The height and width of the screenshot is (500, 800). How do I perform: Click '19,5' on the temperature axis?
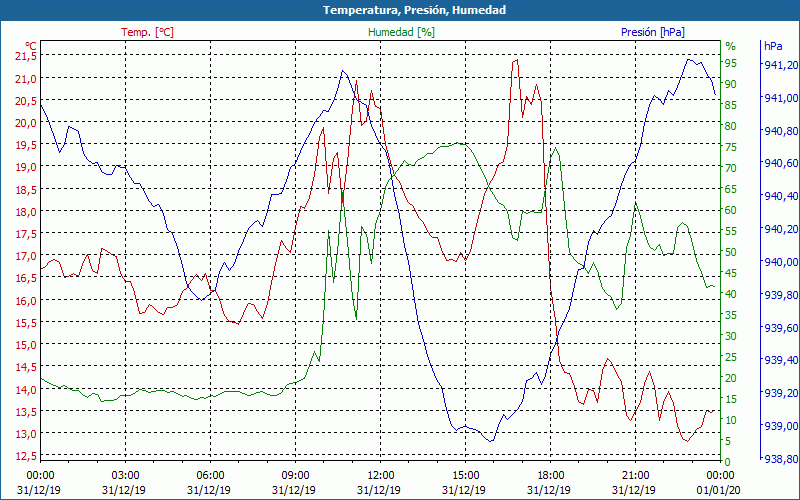pos(27,145)
